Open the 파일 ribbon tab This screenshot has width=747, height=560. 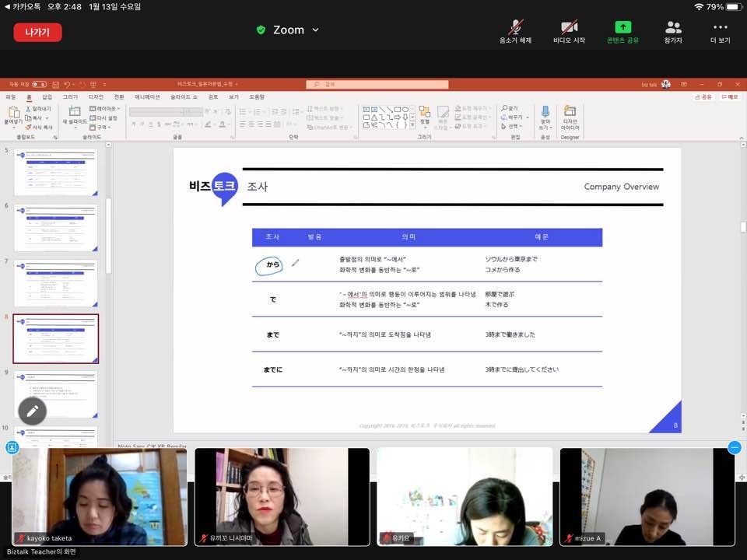[10, 97]
